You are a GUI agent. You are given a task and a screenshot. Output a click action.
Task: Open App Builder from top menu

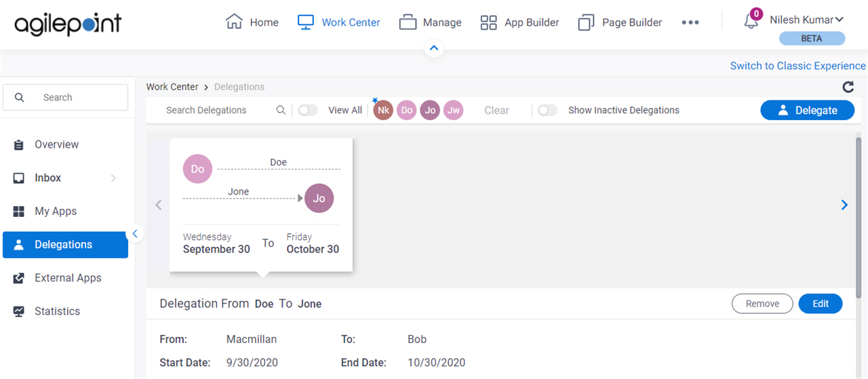[x=519, y=22]
